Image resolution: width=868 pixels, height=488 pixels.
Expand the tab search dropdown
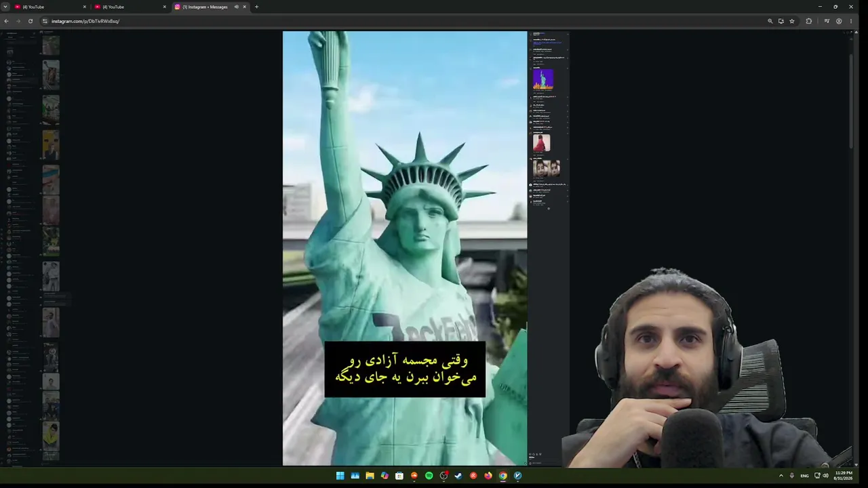[5, 7]
